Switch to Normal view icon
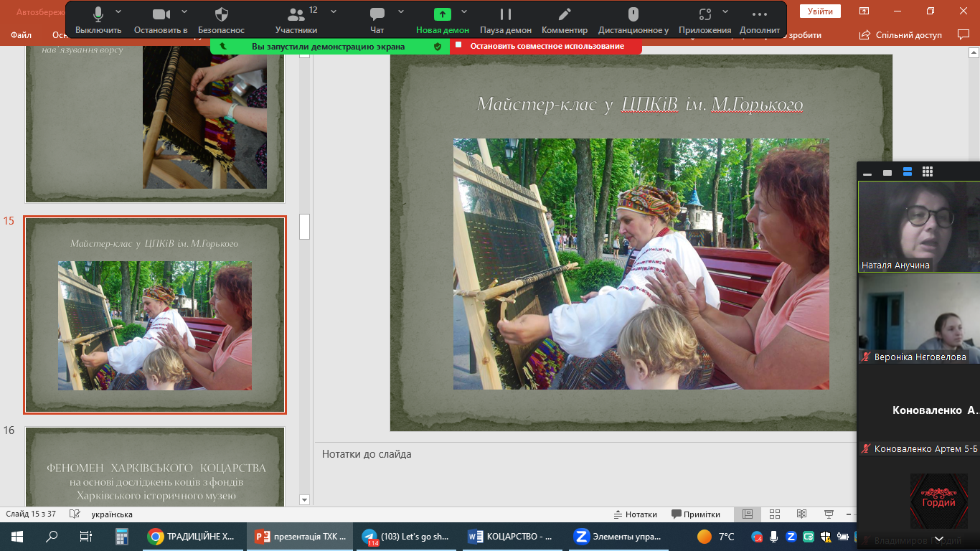980x551 pixels. [748, 514]
